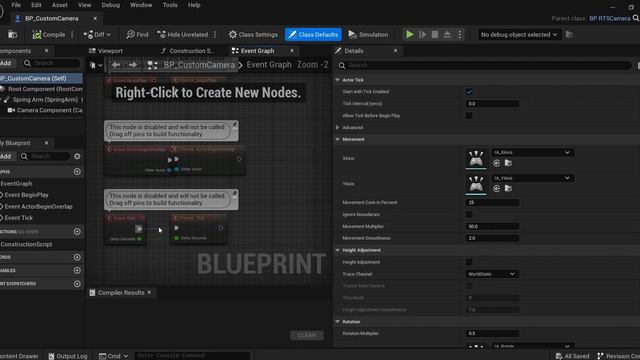Add a new macro with plus icon
The image size is (640, 360).
pos(77,258)
